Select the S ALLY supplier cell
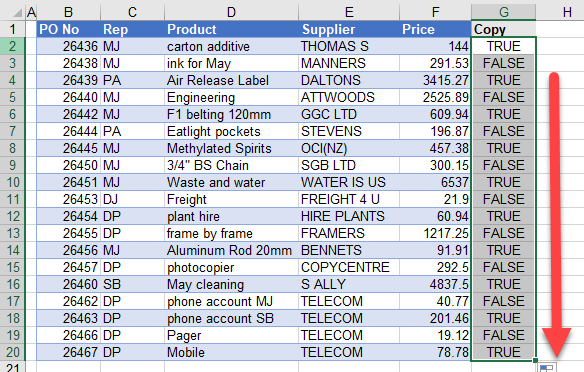Image resolution: width=584 pixels, height=372 pixels. point(349,284)
